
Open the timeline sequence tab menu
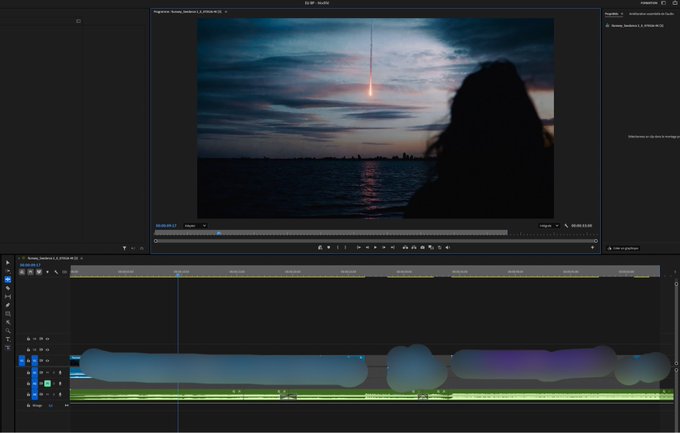click(x=82, y=258)
